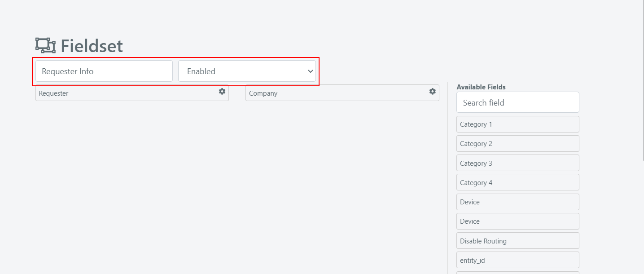
Task: Select the Company field block
Action: pyautogui.click(x=342, y=93)
